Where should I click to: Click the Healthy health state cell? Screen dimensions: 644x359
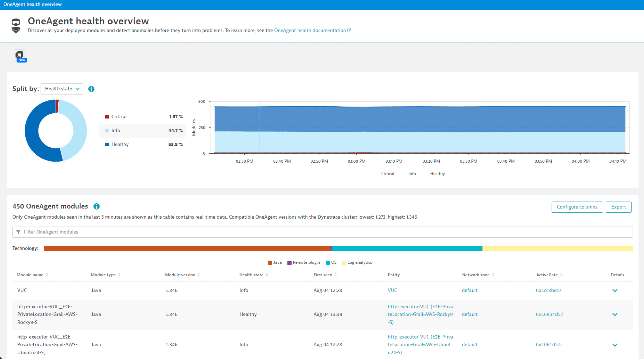248,314
